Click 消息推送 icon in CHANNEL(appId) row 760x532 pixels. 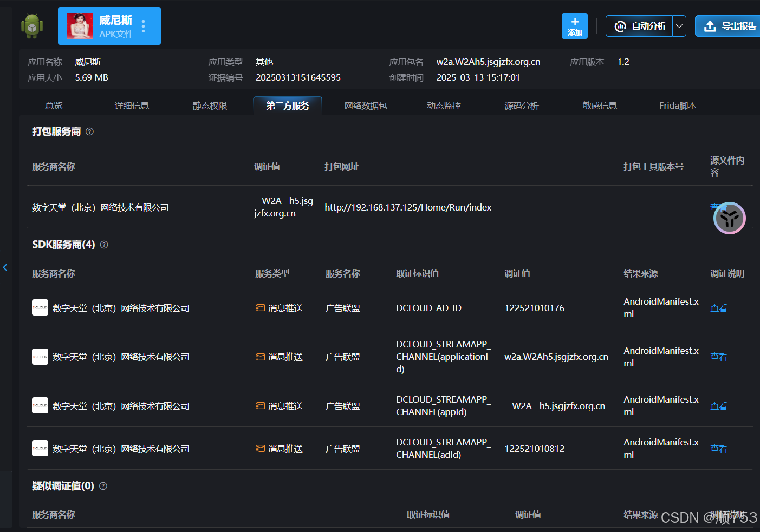tap(261, 406)
